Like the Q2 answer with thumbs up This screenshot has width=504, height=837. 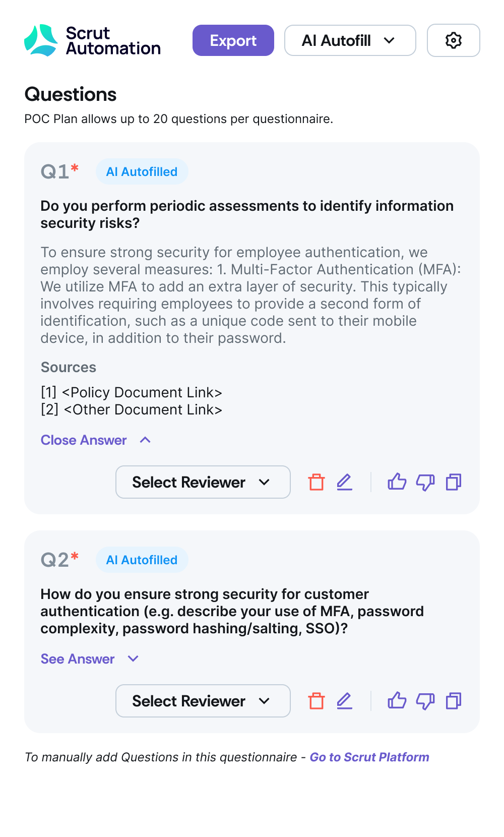pyautogui.click(x=397, y=701)
